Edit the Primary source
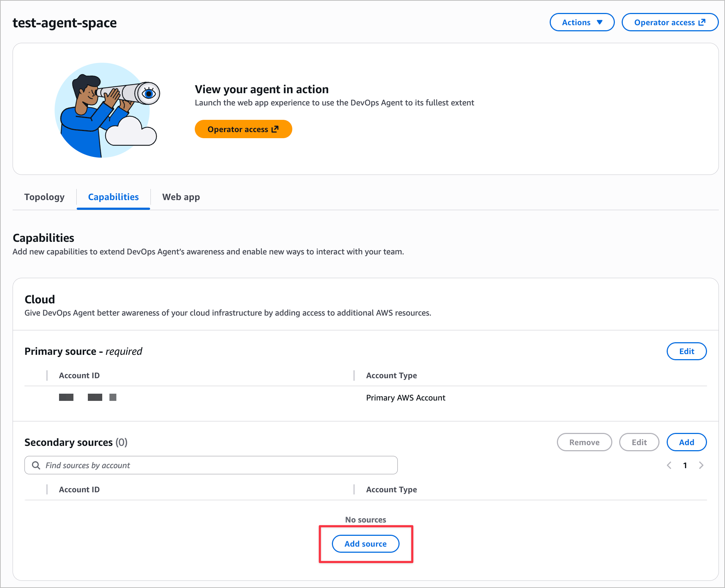Image resolution: width=725 pixels, height=588 pixels. pos(686,351)
